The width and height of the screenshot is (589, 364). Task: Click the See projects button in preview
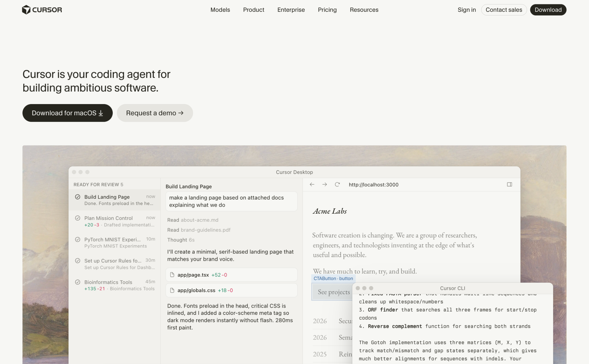[x=332, y=292]
